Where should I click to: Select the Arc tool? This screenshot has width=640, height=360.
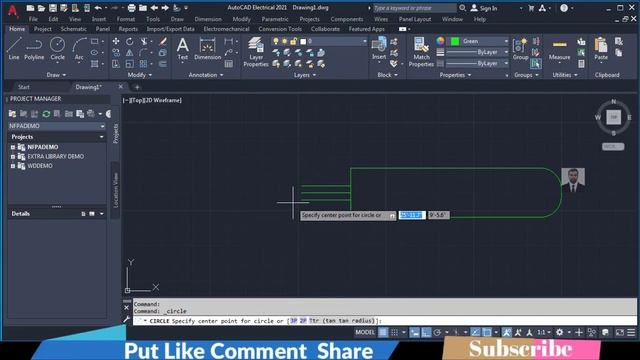coord(79,49)
